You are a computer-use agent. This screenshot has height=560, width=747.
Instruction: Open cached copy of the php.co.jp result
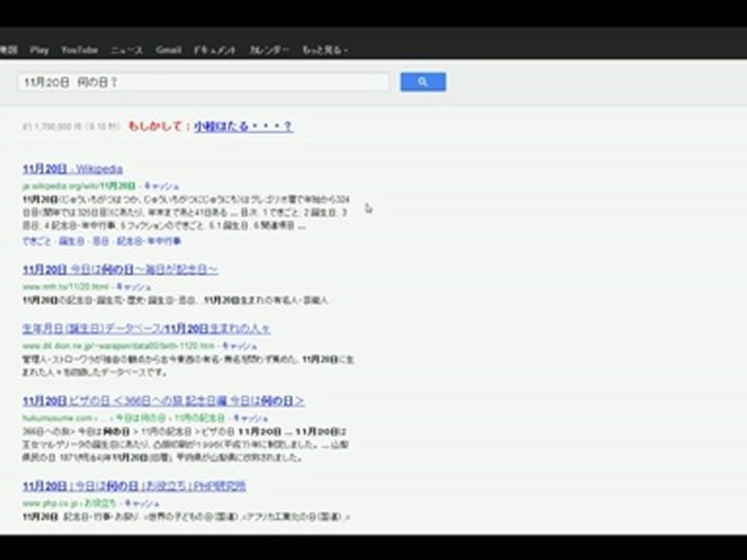(x=142, y=503)
